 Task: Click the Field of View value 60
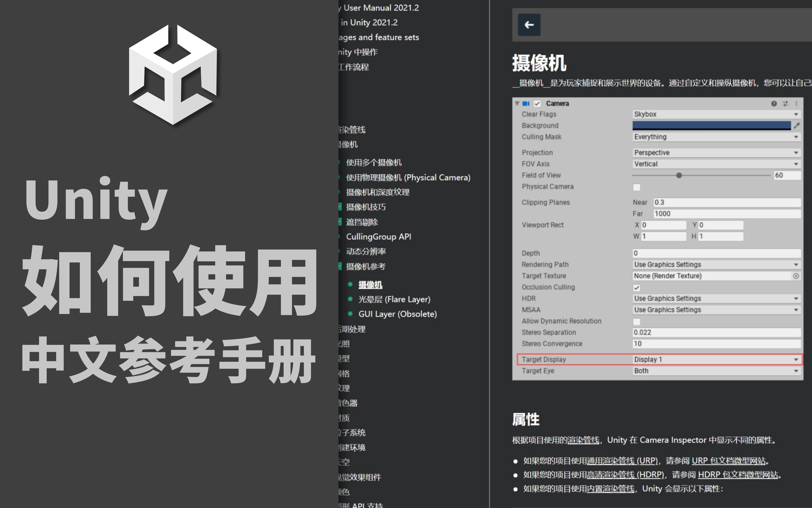click(787, 175)
